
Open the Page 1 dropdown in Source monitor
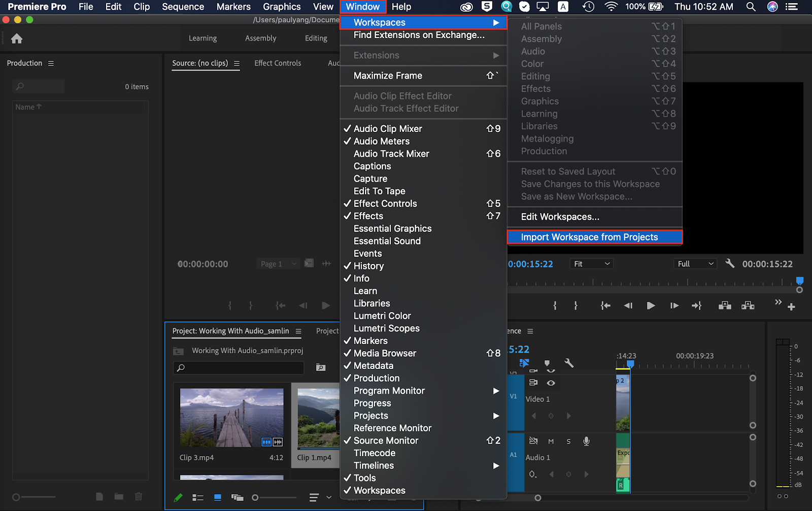(278, 264)
